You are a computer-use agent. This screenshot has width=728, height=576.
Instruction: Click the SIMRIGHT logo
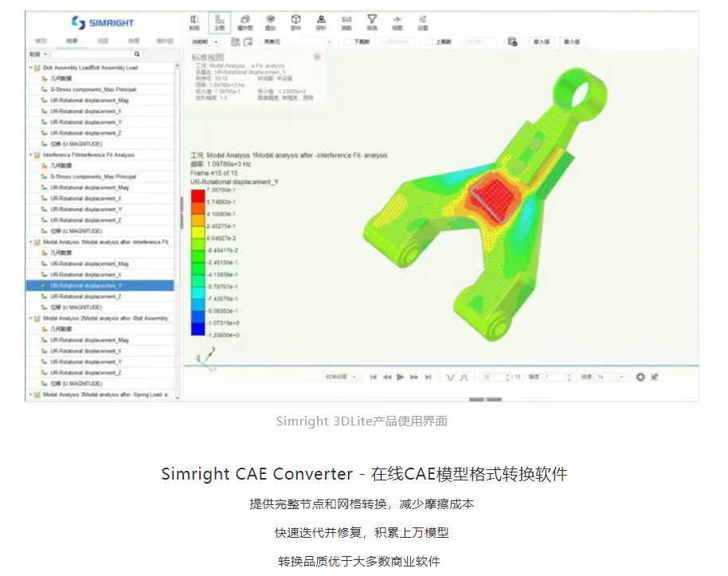(103, 22)
